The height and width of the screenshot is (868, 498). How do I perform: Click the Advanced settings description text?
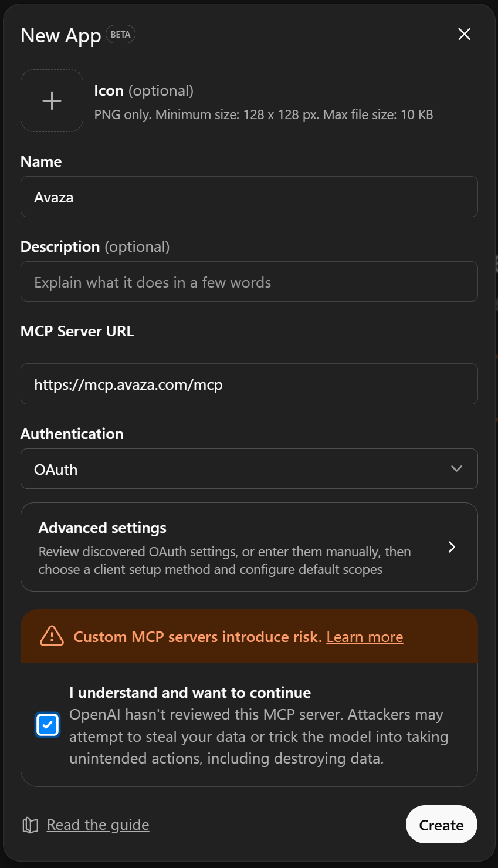pos(224,560)
